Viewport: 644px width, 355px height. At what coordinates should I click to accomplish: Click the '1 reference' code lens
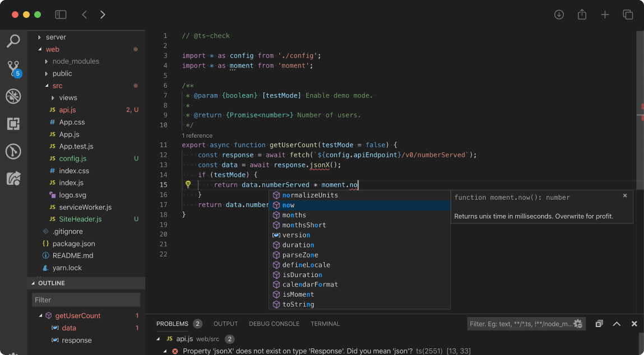point(197,136)
